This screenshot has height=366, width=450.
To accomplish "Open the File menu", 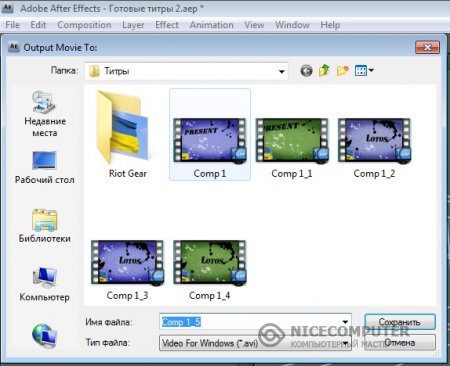I will pos(12,25).
